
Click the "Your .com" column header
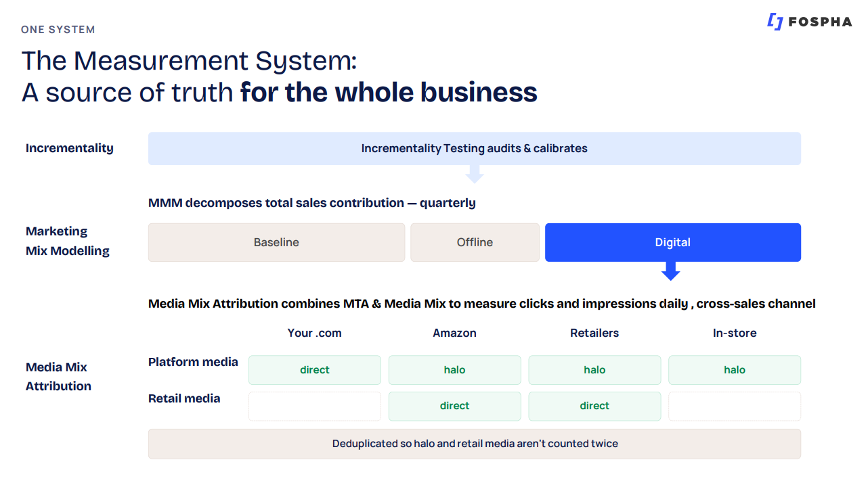click(315, 333)
